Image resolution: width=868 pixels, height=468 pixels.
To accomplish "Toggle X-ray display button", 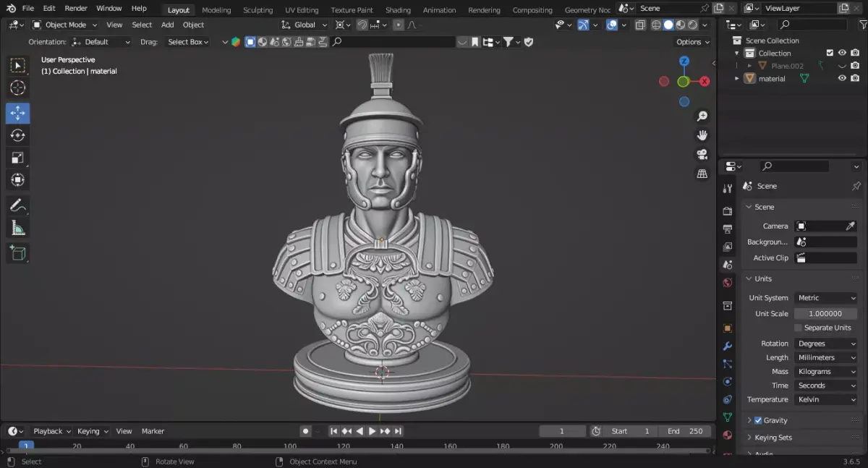I will click(x=640, y=25).
